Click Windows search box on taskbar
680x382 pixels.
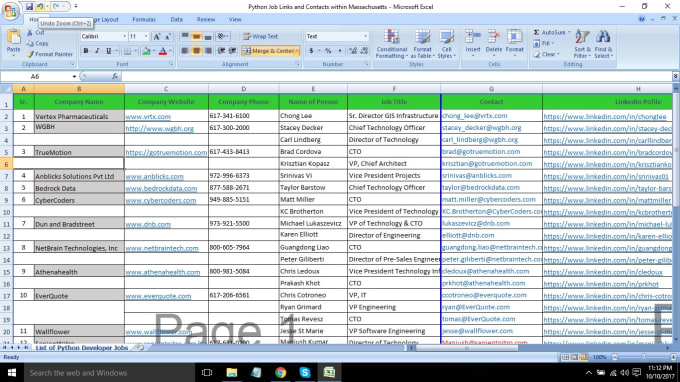[x=109, y=372]
